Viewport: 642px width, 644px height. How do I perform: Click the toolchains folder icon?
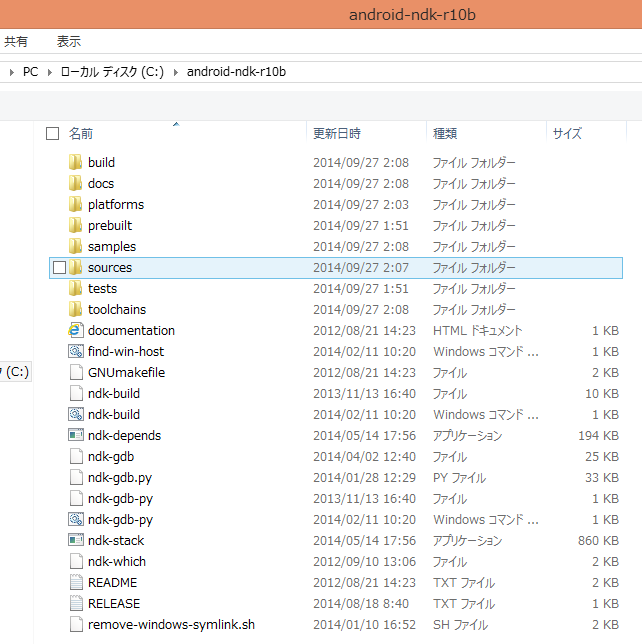(75, 309)
